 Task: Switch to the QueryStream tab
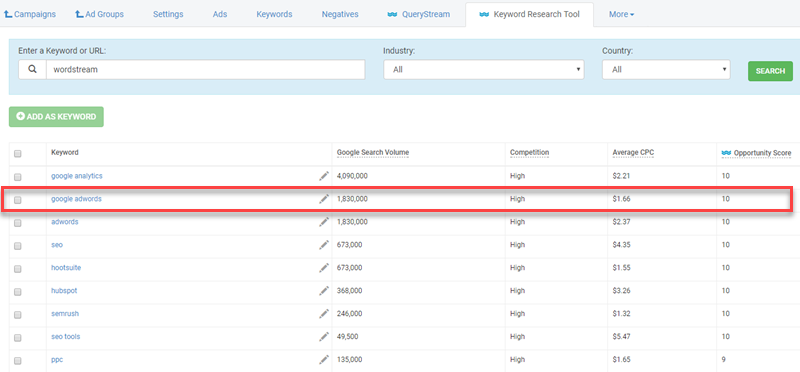(419, 14)
